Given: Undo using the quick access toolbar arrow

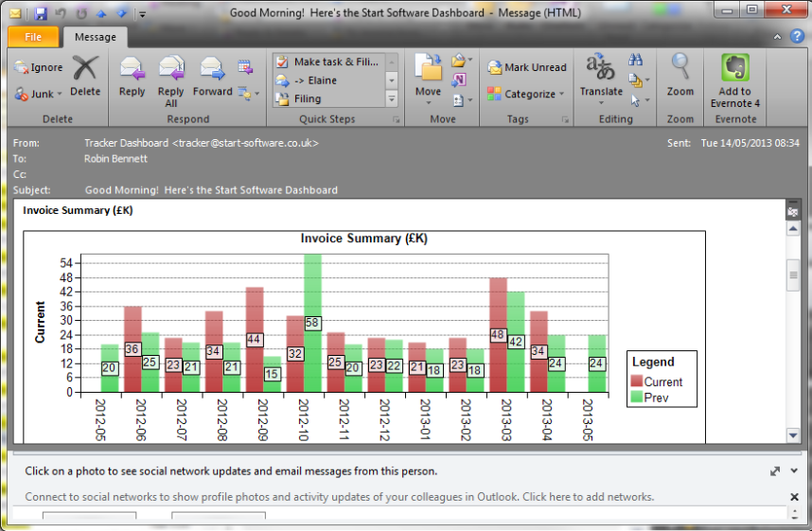Looking at the screenshot, I should click(61, 13).
